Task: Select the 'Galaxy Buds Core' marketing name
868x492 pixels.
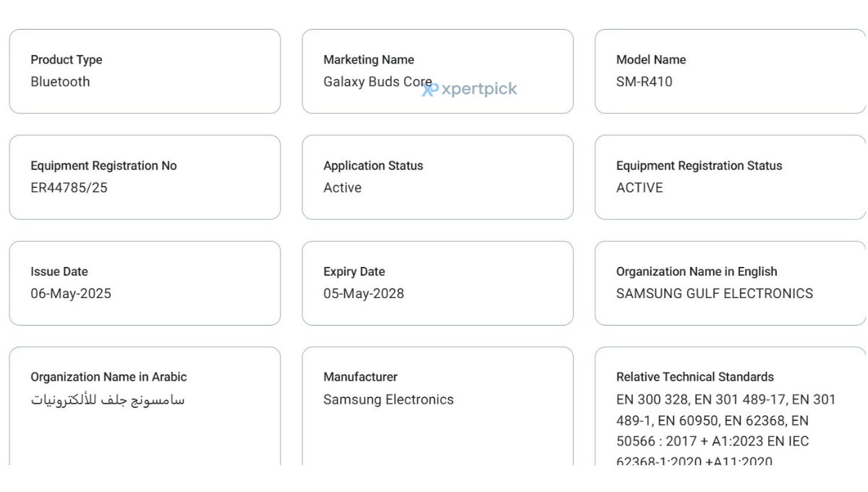Action: click(x=378, y=82)
